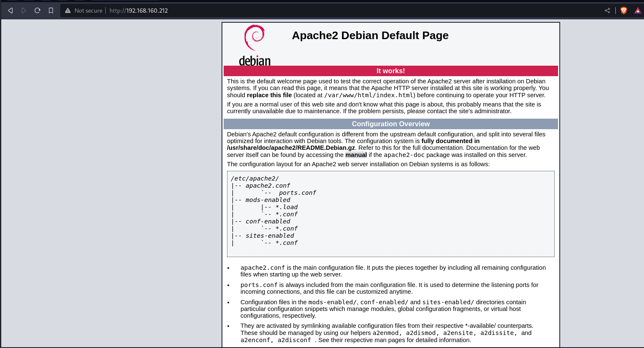This screenshot has width=644, height=348.
Task: Click 'apache2.conf' in the config tree
Action: [268, 186]
